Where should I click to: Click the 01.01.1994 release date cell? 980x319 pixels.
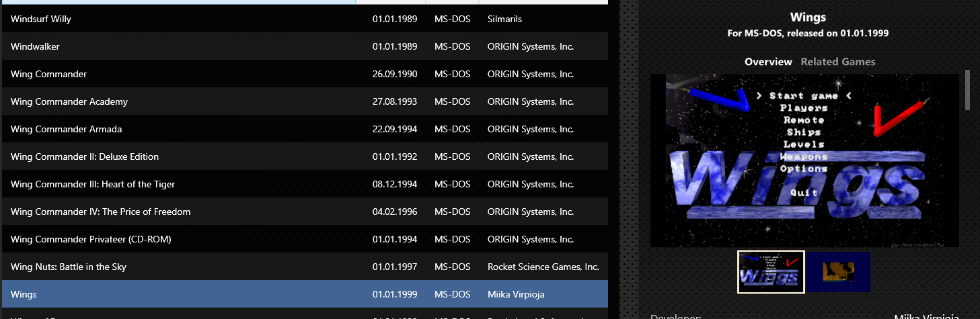[x=395, y=239]
